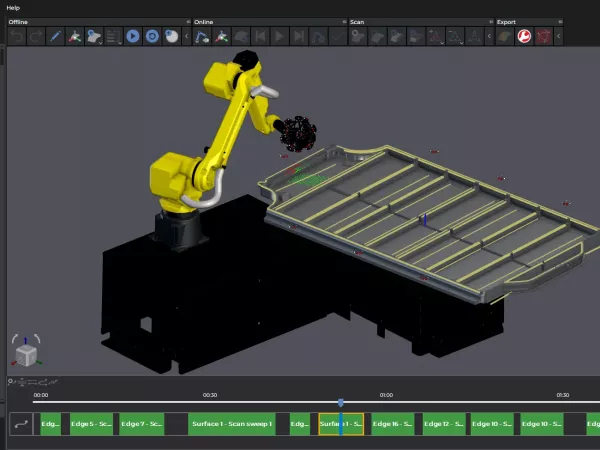Collapse the Offline toolbar chevron arrow
The width and height of the screenshot is (600, 450).
pyautogui.click(x=186, y=37)
